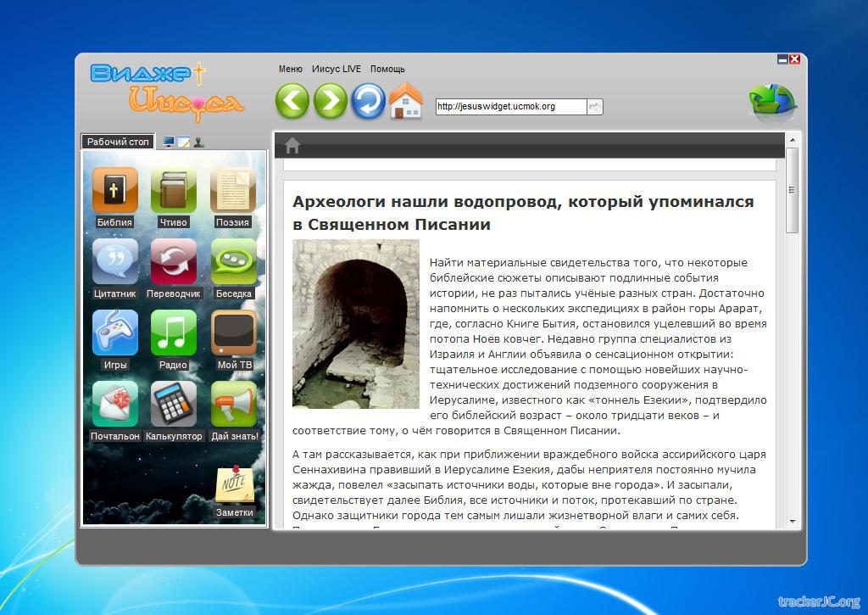This screenshot has height=615, width=868.
Task: Click the URL address field
Action: point(510,107)
